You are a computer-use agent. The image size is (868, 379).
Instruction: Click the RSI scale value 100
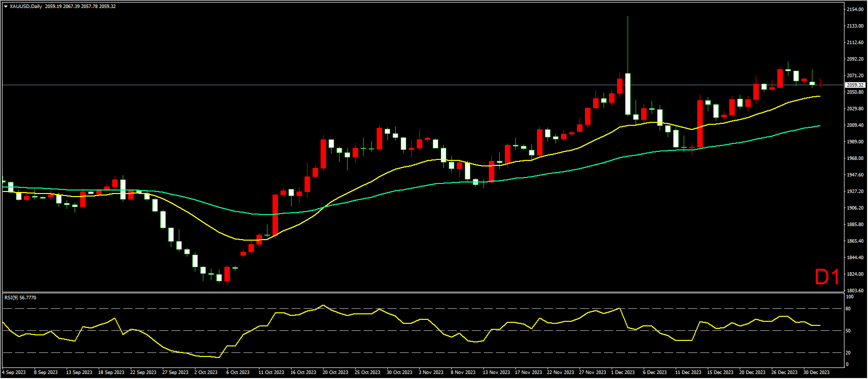[849, 296]
